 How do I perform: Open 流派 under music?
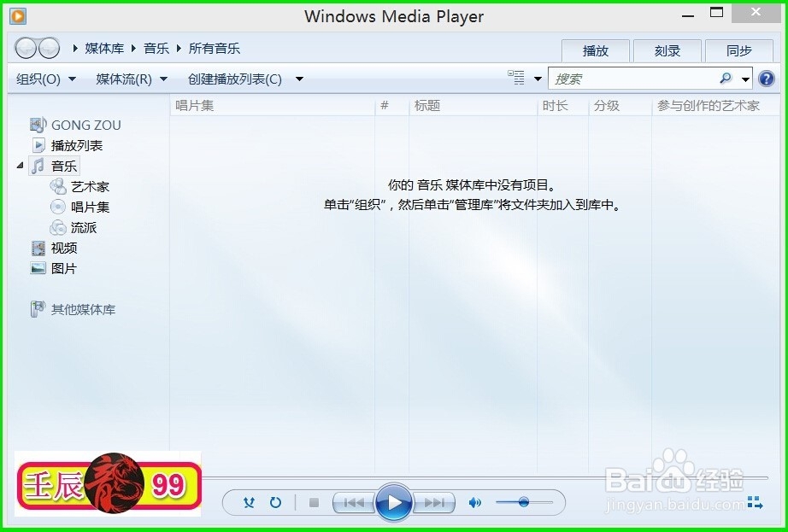(x=74, y=227)
